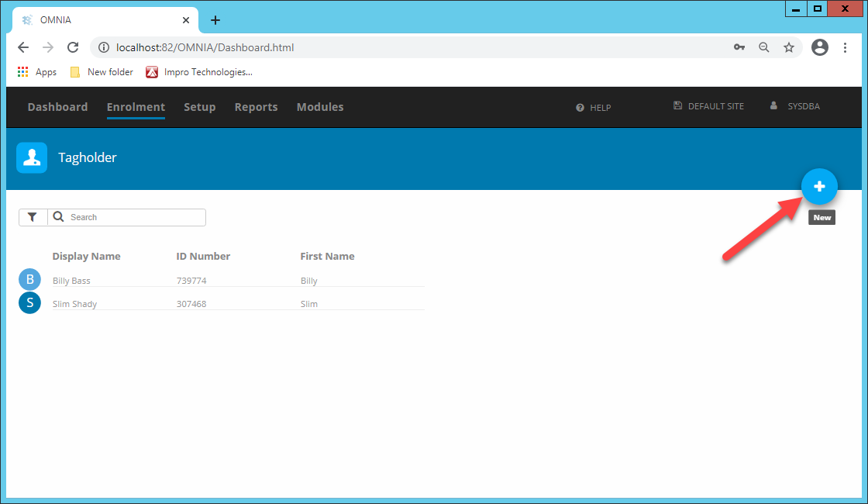Click the HELP link
This screenshot has height=504, width=868.
pos(600,108)
